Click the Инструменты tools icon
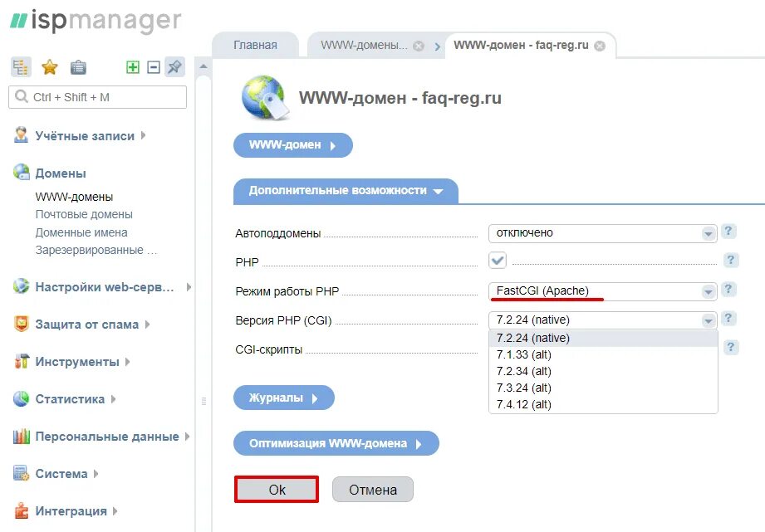 click(21, 361)
